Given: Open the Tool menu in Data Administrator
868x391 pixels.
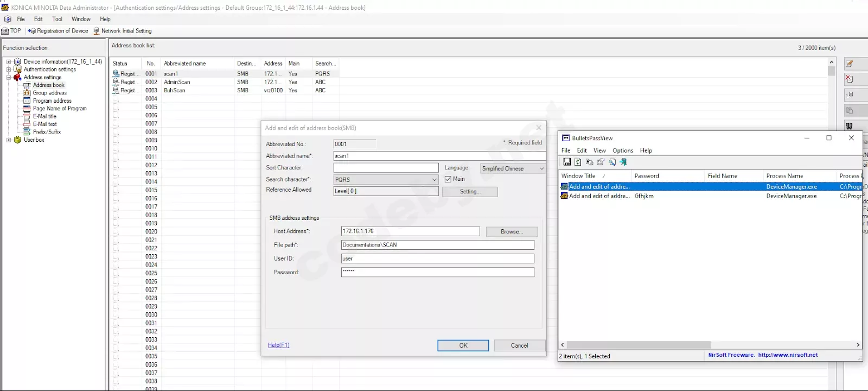Looking at the screenshot, I should coord(57,19).
